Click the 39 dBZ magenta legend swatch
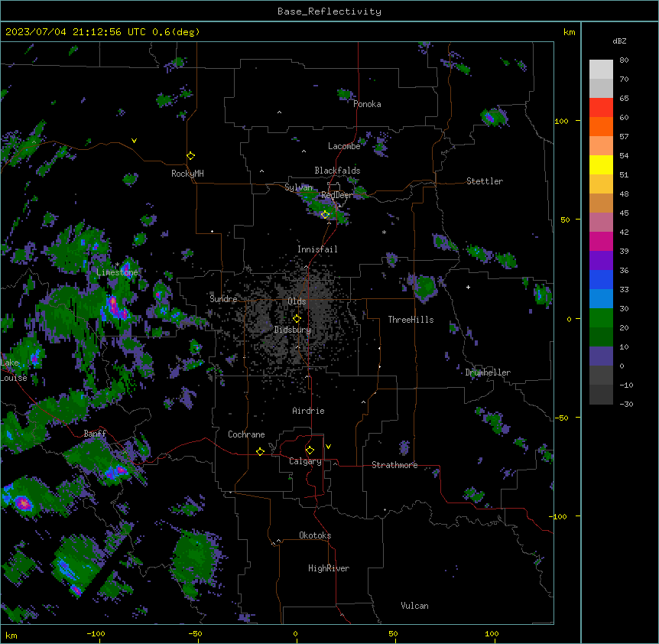Screen dimensions: 659x644 (x=601, y=241)
